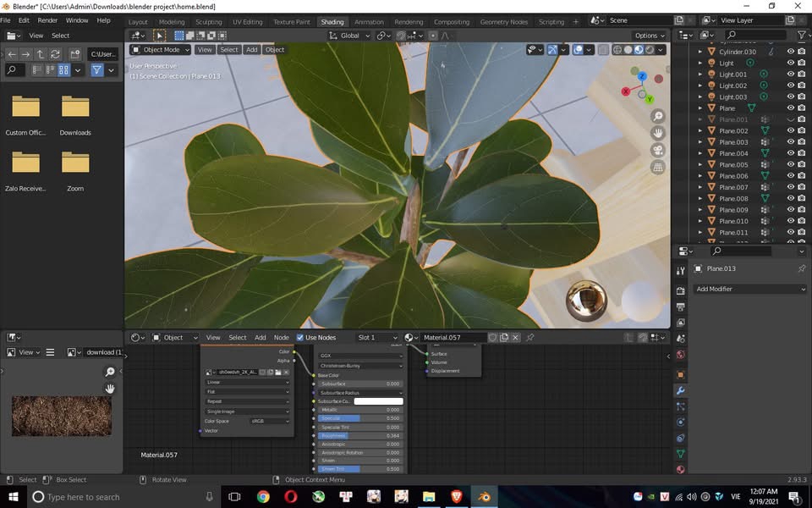This screenshot has height=508, width=812.
Task: Create a new folder in file browser
Action: pos(74,54)
